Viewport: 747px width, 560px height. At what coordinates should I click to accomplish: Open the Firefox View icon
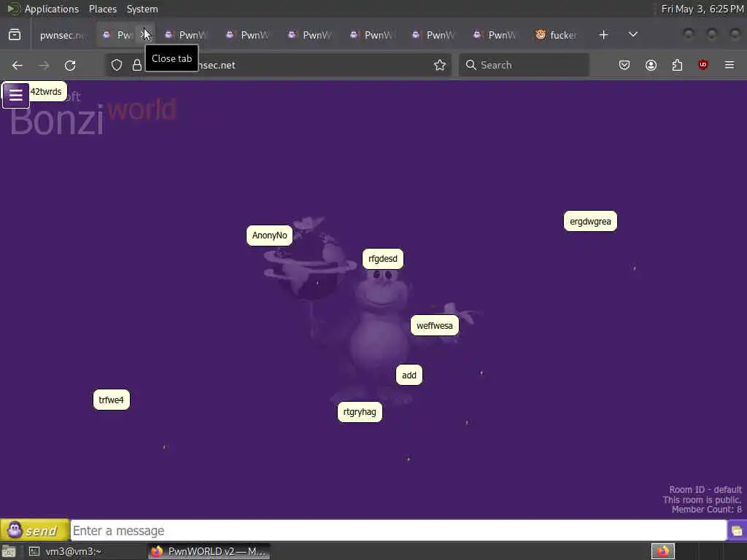(15, 35)
